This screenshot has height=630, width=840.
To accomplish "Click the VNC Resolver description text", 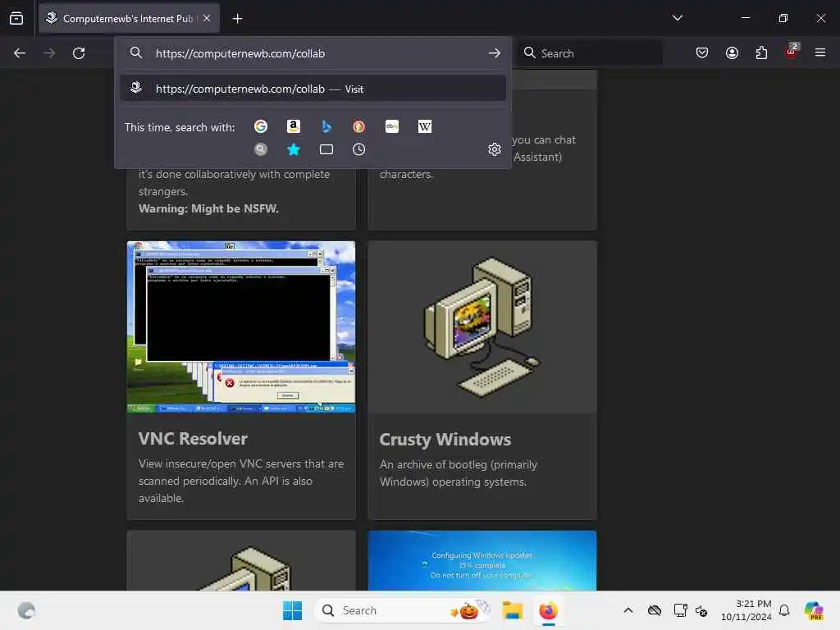I will (241, 481).
